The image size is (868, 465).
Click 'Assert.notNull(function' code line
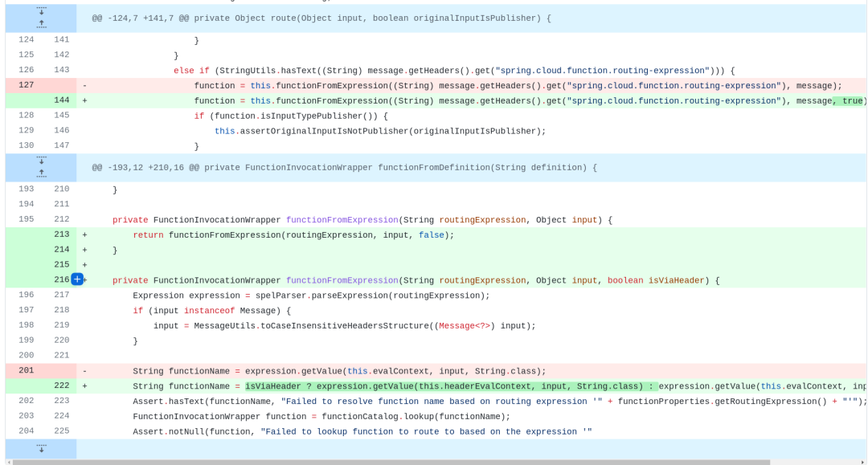tap(362, 432)
